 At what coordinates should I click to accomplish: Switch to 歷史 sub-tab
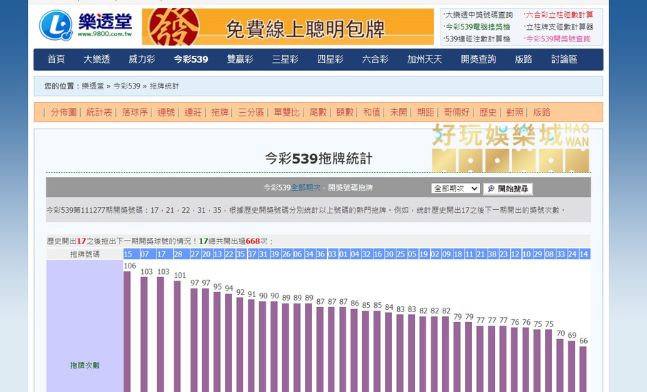pos(488,112)
